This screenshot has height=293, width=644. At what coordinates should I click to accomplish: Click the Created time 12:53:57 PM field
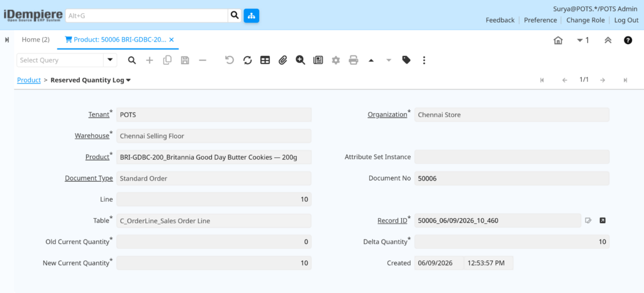(x=489, y=263)
